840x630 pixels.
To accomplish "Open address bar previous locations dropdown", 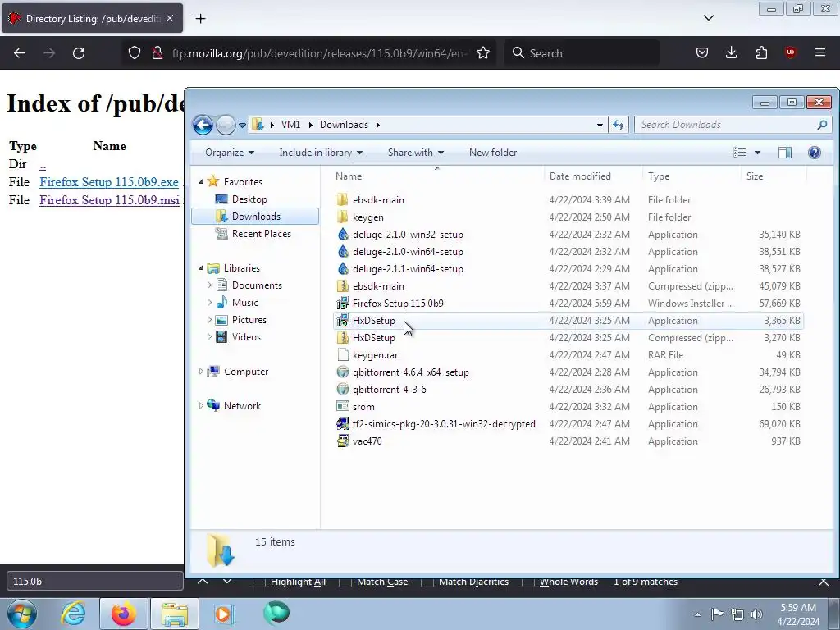I will pyautogui.click(x=600, y=126).
